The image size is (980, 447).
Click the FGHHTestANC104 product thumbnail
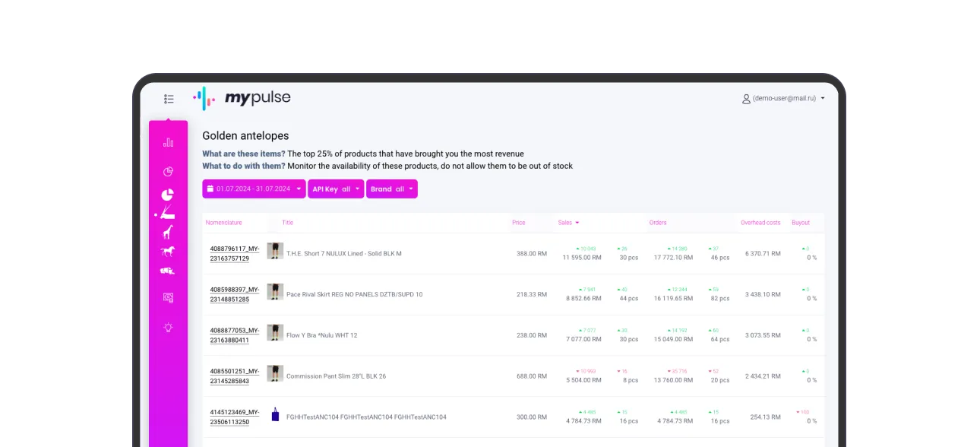(x=275, y=415)
